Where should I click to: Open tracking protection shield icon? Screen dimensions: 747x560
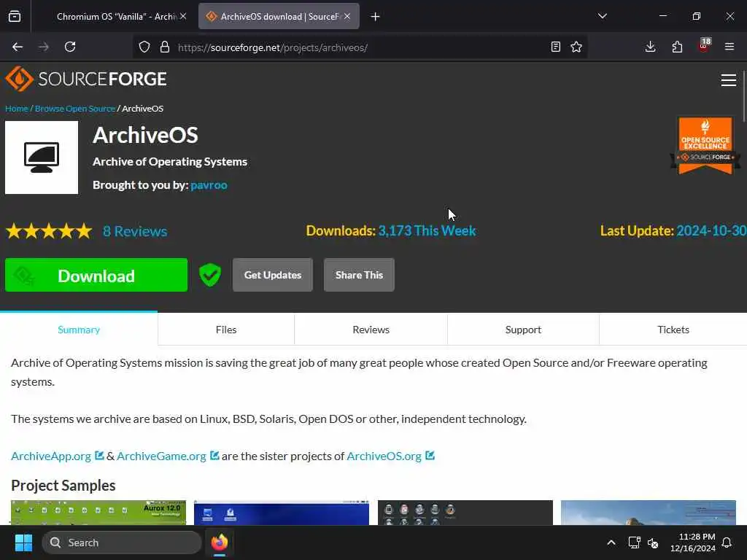pyautogui.click(x=144, y=47)
